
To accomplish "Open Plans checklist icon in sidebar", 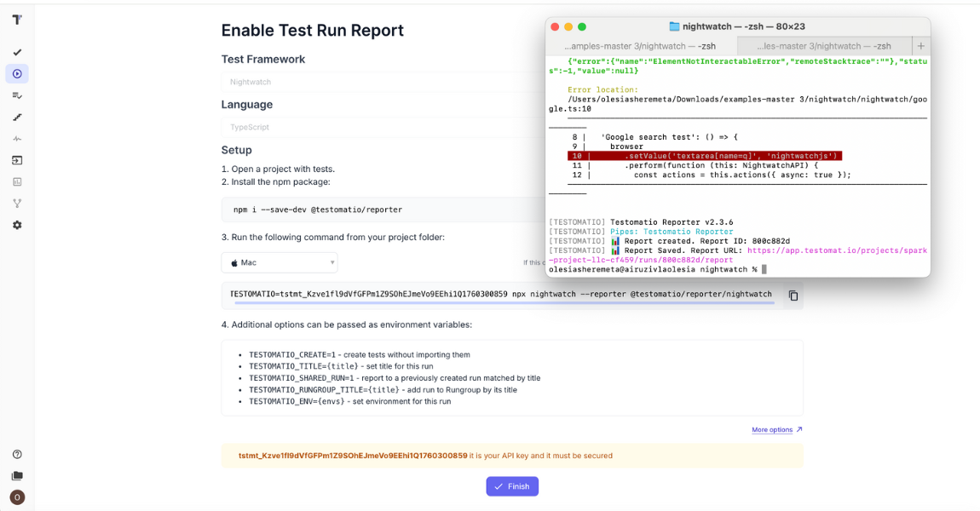I will pyautogui.click(x=17, y=95).
